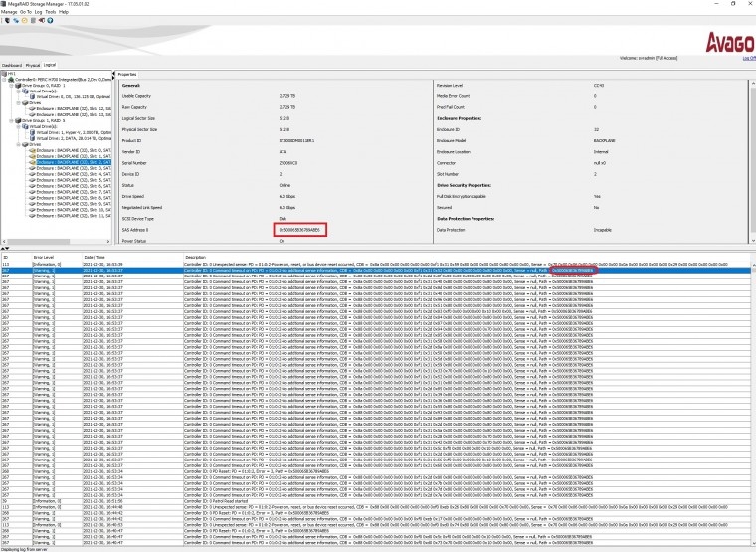Image resolution: width=756 pixels, height=552 pixels.
Task: Click Virtual Drive(s) folder icon under Drive Group 0
Action: pos(25,91)
